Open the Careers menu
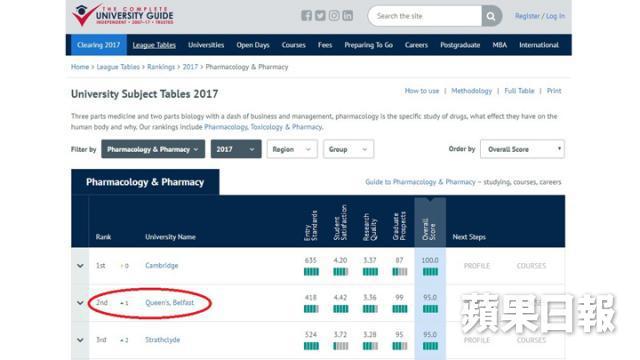 tap(416, 45)
